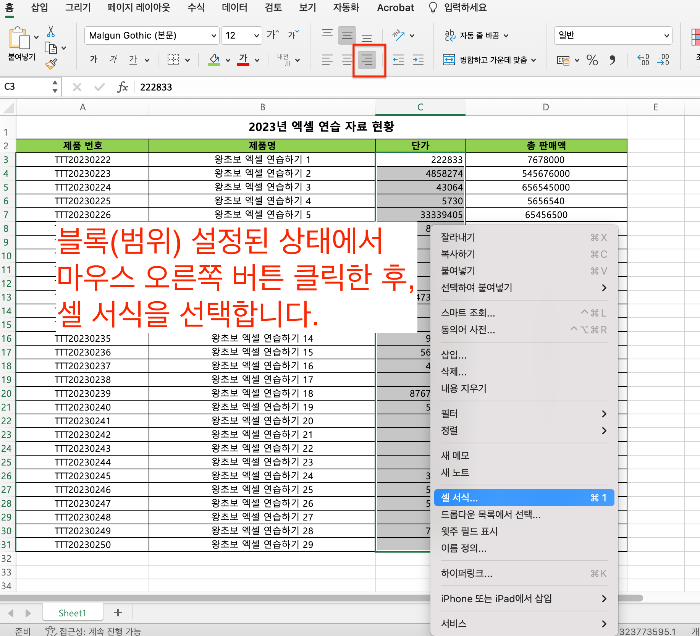Open the 필터 submenu in the context menu
Screen dimensions: 700x636
(524, 414)
